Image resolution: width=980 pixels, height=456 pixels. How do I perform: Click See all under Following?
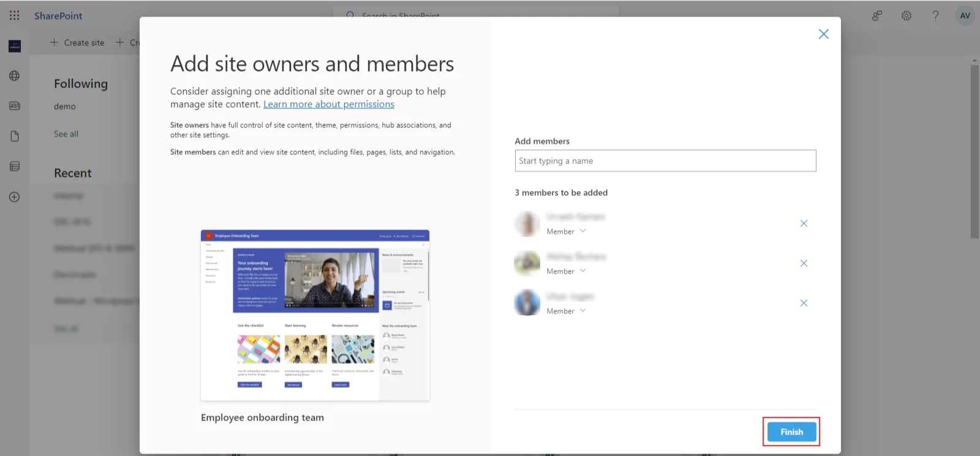pyautogui.click(x=66, y=134)
